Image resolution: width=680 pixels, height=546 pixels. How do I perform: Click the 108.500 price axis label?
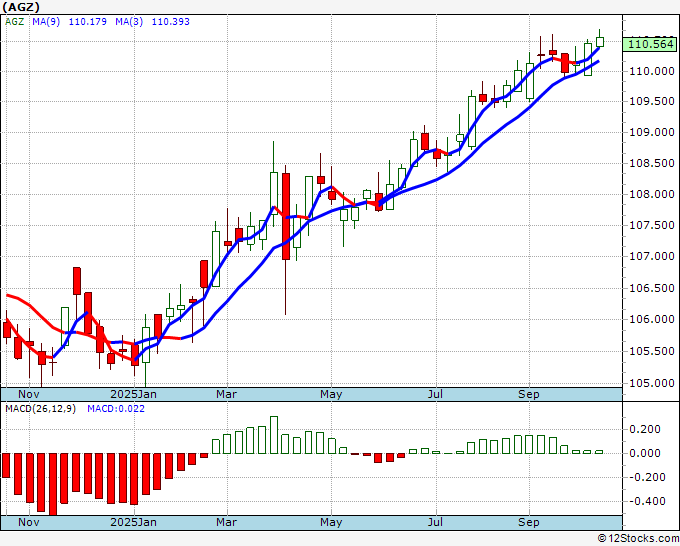tap(652, 163)
